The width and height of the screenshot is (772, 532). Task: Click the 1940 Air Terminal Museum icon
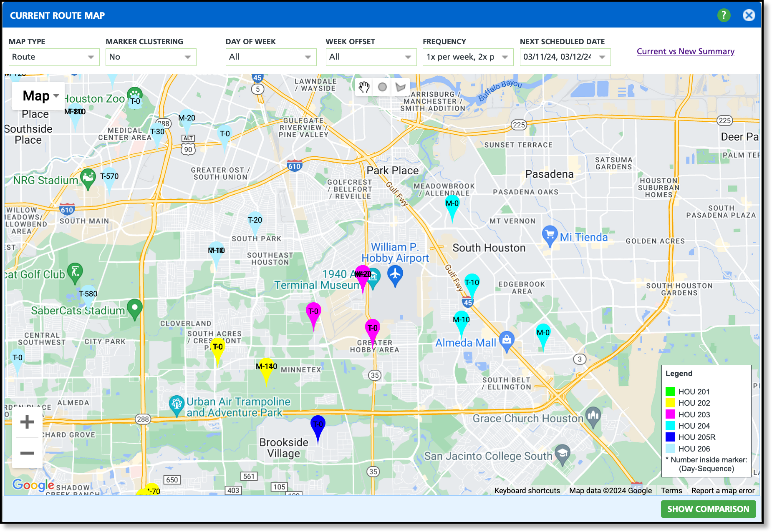[x=374, y=278]
